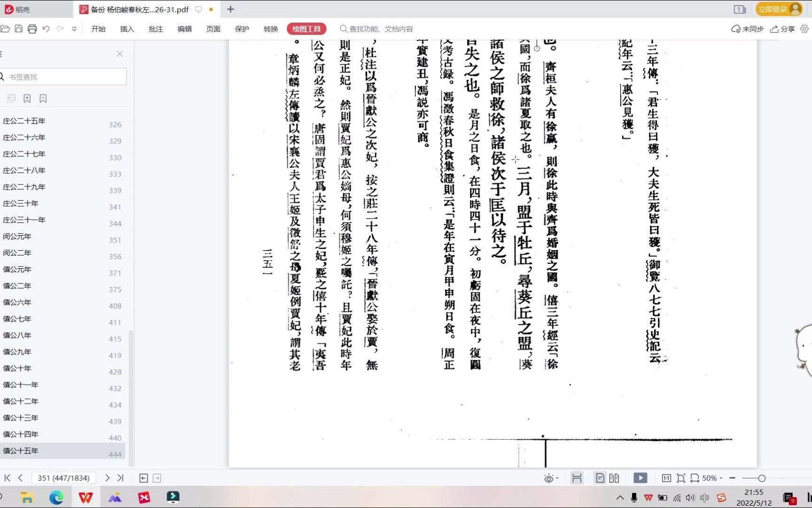The height and width of the screenshot is (508, 812).
Task: Start slideshow play mode
Action: (640, 478)
